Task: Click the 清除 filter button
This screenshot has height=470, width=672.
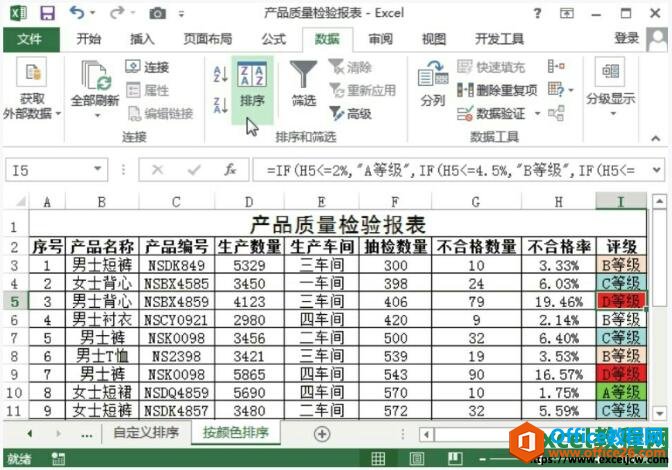Action: pyautogui.click(x=351, y=67)
